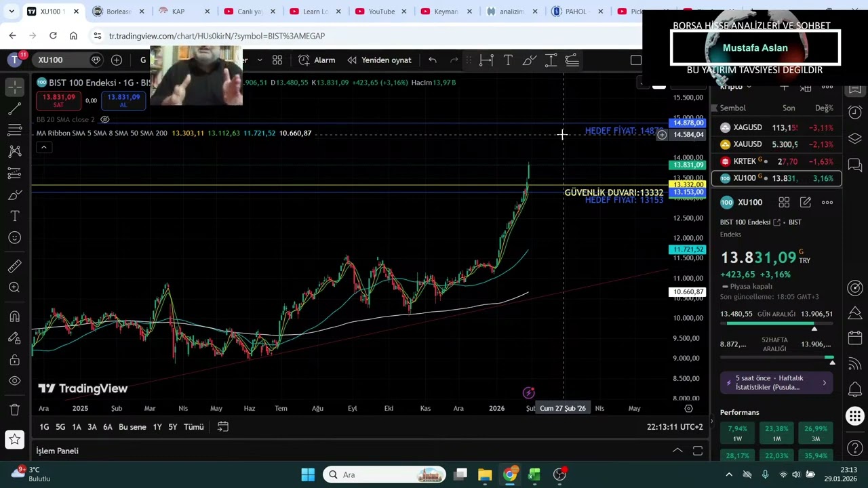Screen dimensions: 868x488
Task: Hide all drawings with eye icon
Action: tap(15, 382)
